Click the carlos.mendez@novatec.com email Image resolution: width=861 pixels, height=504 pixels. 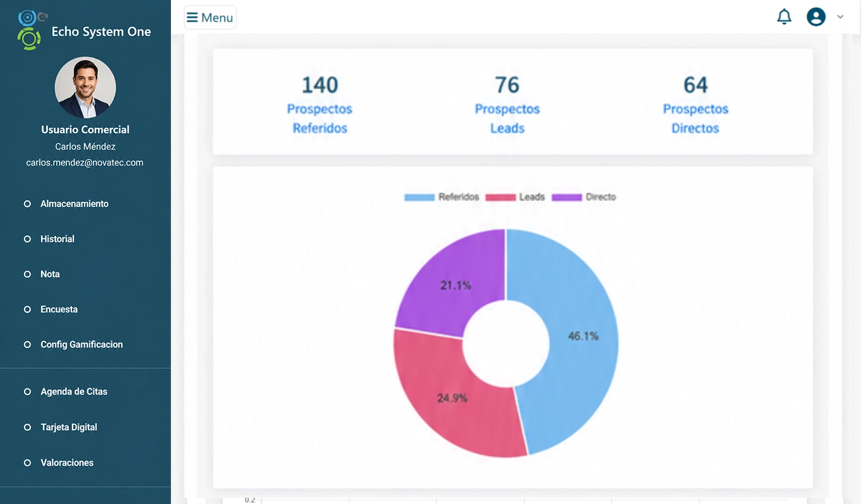[85, 163]
